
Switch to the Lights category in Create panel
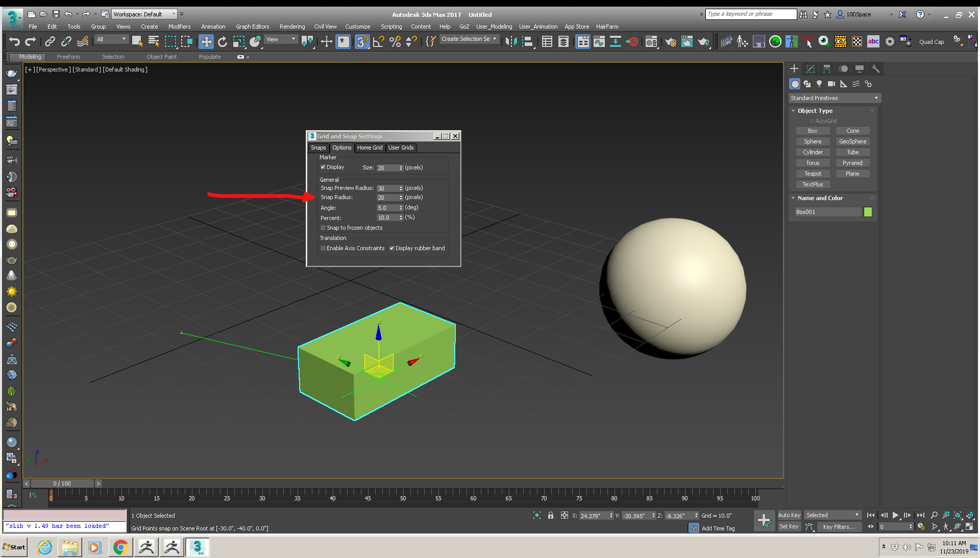coord(819,84)
